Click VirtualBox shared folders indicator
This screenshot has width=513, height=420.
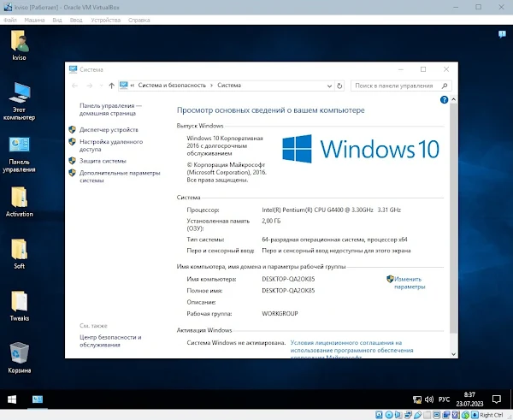pyautogui.click(x=427, y=415)
